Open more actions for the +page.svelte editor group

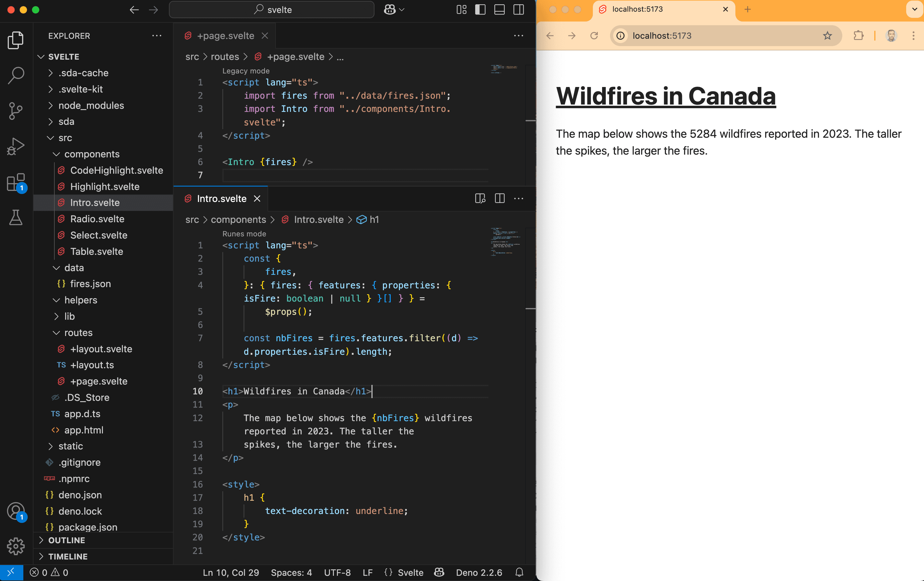click(x=519, y=36)
